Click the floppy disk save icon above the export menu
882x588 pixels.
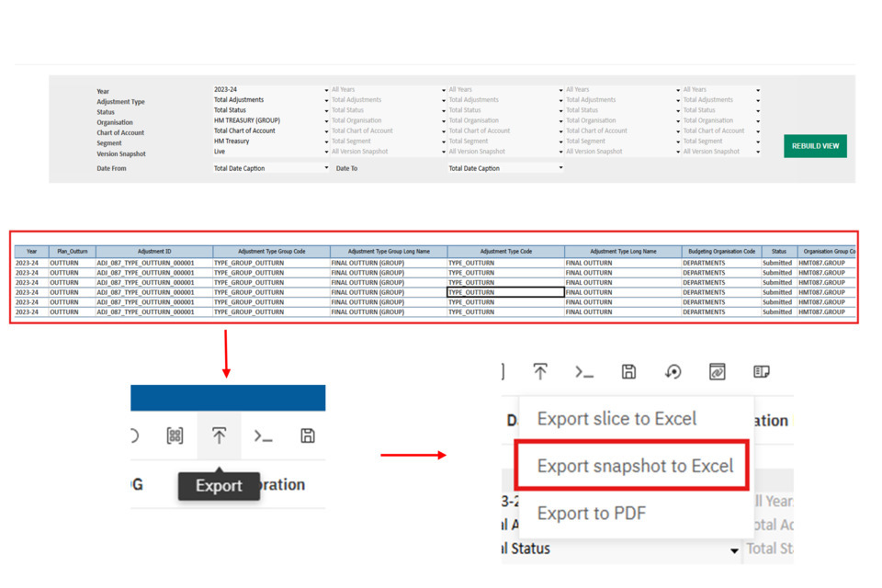tap(628, 371)
